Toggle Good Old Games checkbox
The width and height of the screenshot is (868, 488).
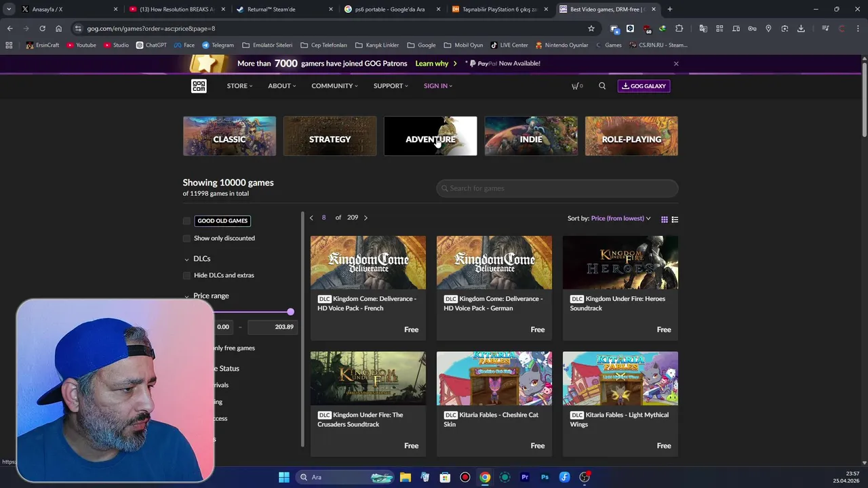(186, 221)
